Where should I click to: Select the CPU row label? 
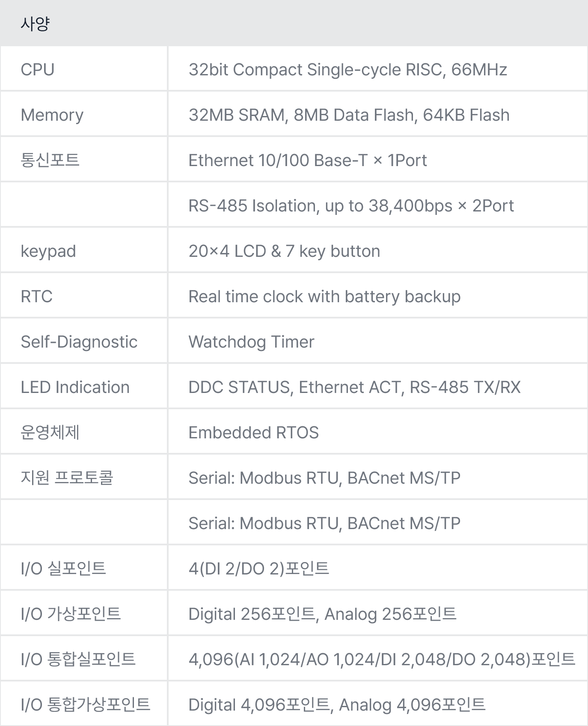point(38,69)
